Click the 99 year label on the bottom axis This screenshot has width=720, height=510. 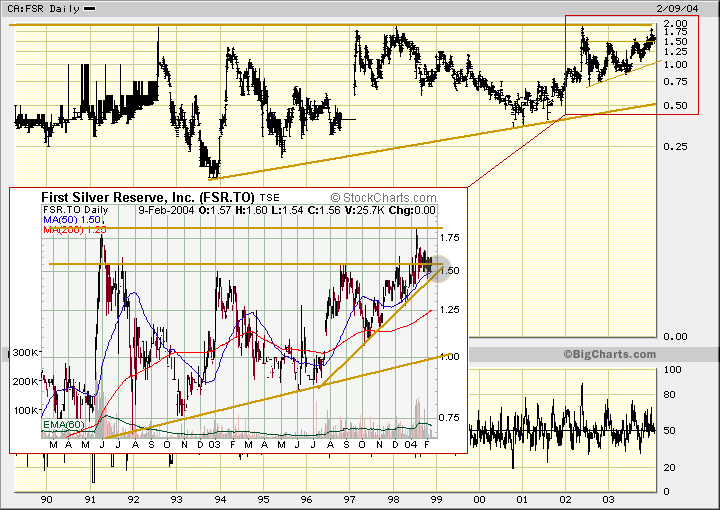[436, 500]
